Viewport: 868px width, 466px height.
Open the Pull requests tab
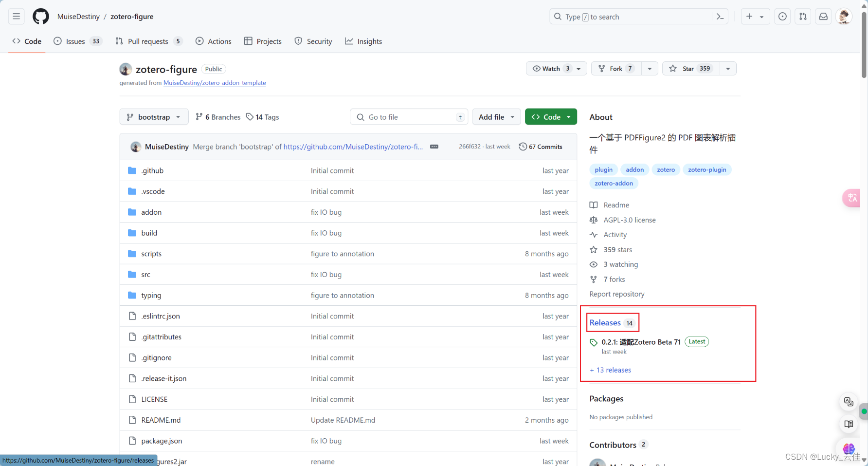(x=148, y=41)
